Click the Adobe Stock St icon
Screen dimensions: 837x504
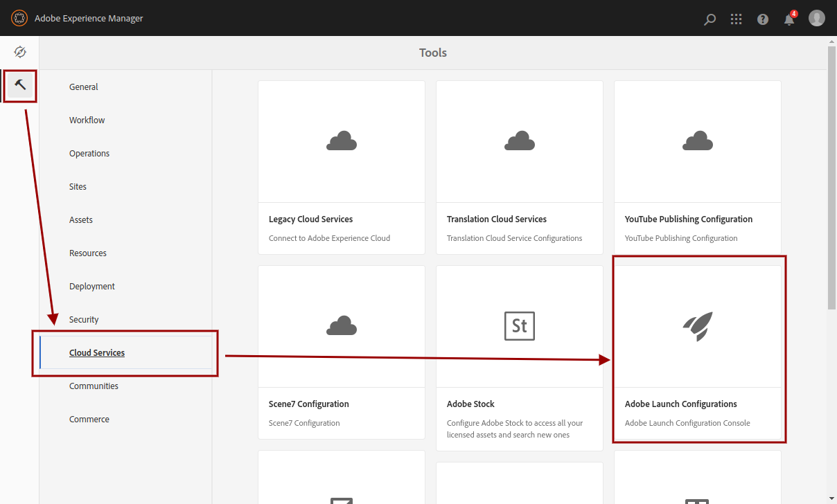(519, 326)
